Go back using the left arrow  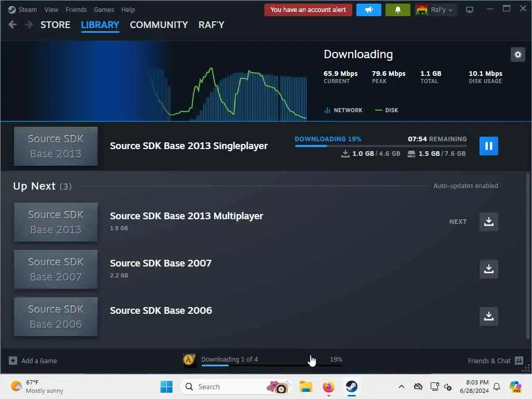point(12,25)
